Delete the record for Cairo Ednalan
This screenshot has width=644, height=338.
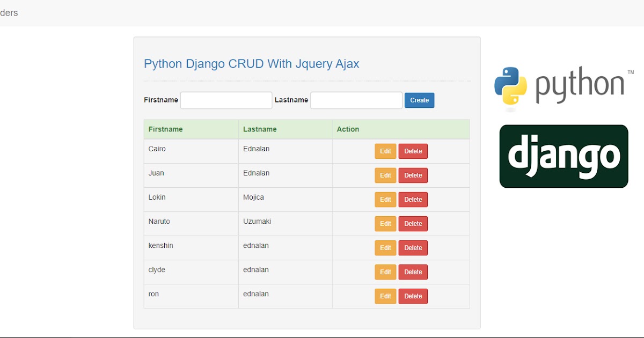pos(413,151)
